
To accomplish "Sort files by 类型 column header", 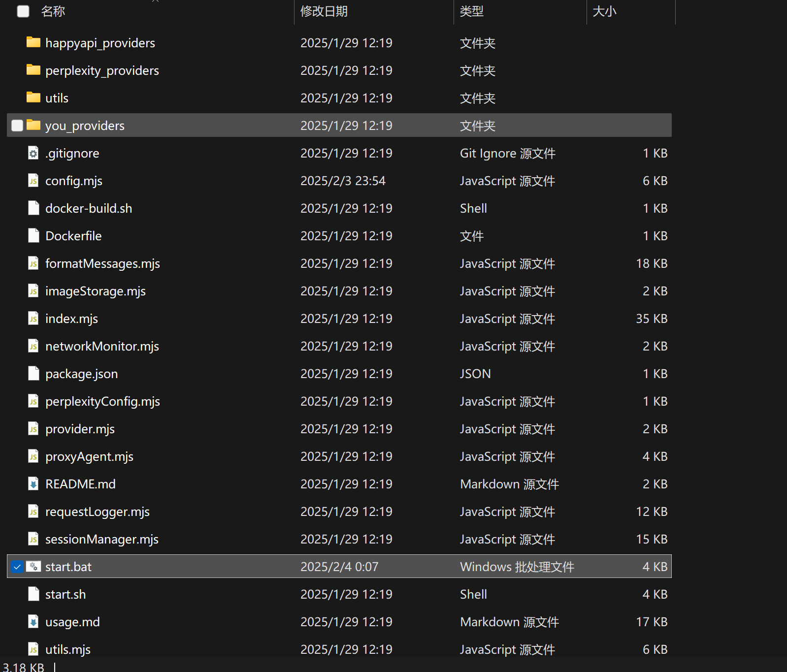I will tap(471, 11).
